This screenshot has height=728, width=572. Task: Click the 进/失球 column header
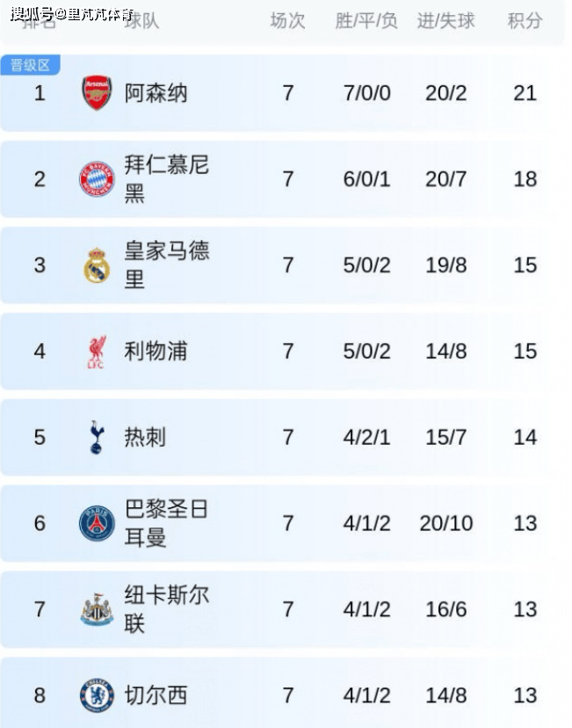tap(445, 20)
